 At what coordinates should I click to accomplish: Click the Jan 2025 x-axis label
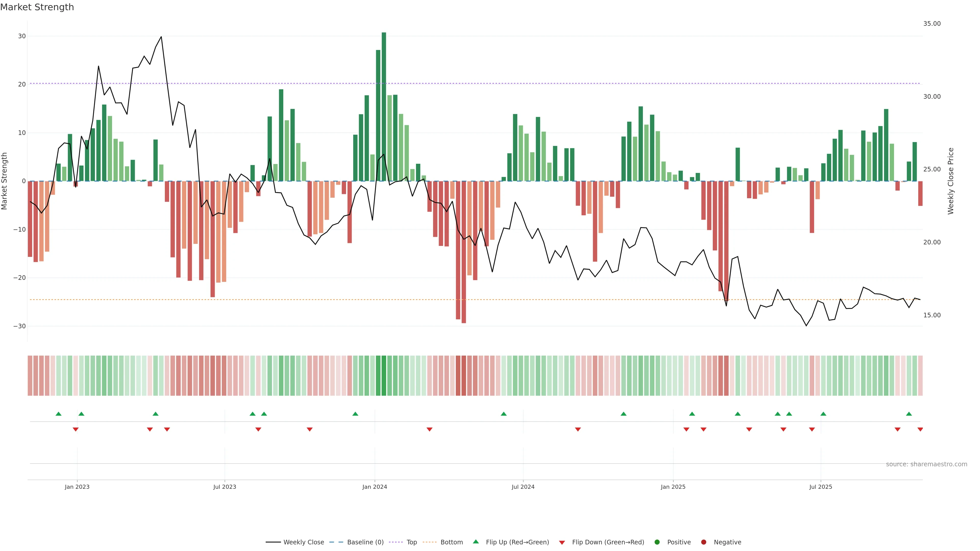click(x=673, y=487)
